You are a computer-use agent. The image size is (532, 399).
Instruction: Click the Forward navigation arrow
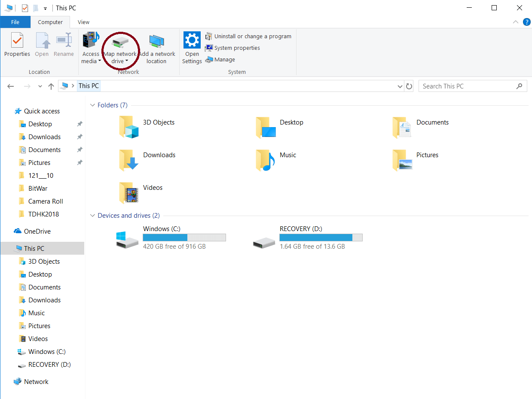pyautogui.click(x=27, y=86)
